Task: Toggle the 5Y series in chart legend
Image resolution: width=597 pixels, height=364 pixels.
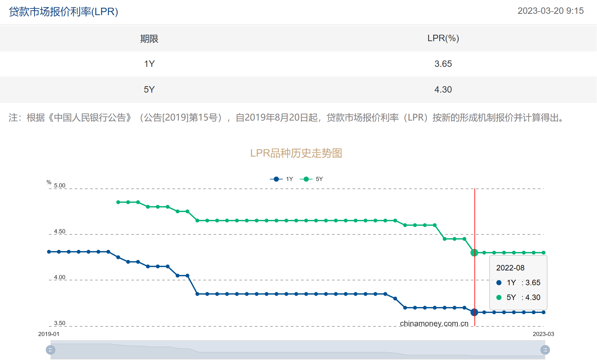Action: coord(311,179)
